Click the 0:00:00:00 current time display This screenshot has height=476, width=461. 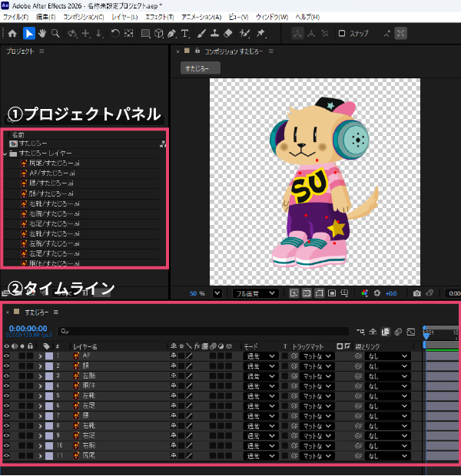point(28,329)
